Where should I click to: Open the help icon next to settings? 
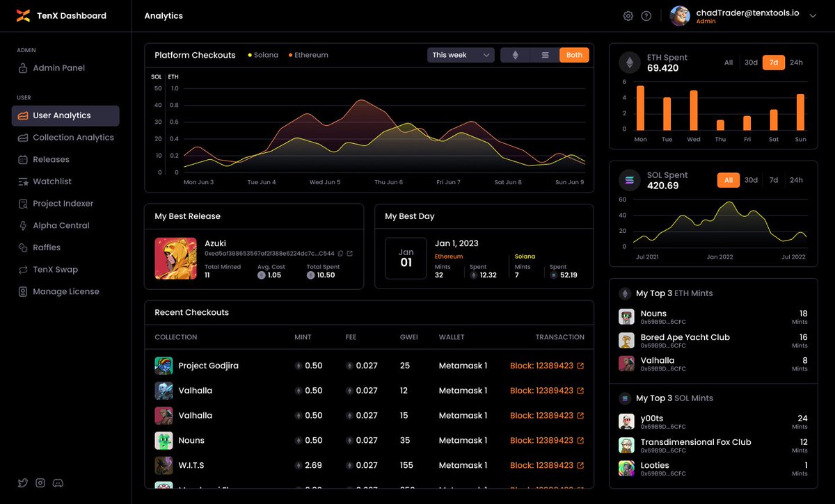pos(646,15)
